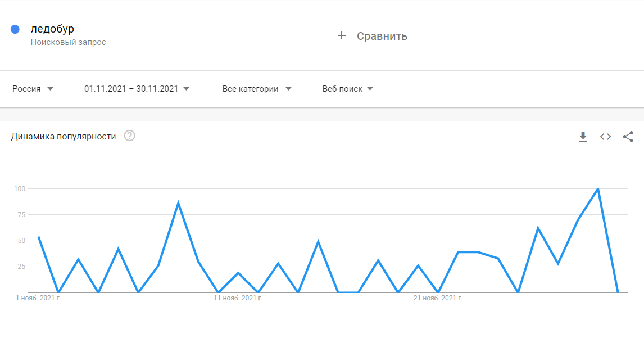Click the Динамика популярности heading

[64, 136]
